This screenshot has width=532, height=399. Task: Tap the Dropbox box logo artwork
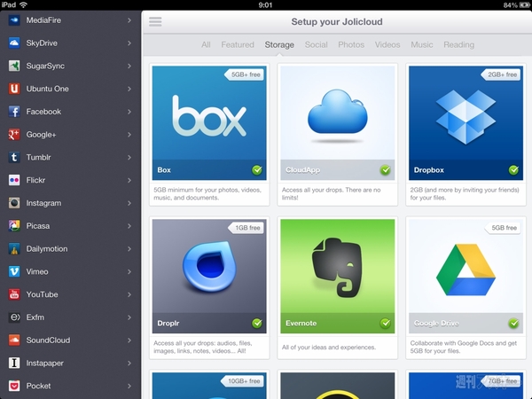click(465, 116)
